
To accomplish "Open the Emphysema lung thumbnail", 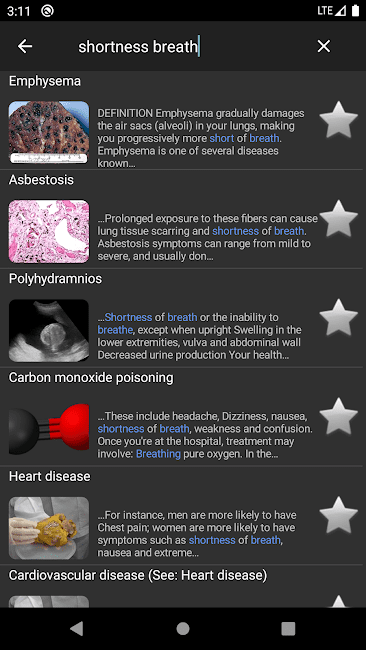I will tap(49, 132).
